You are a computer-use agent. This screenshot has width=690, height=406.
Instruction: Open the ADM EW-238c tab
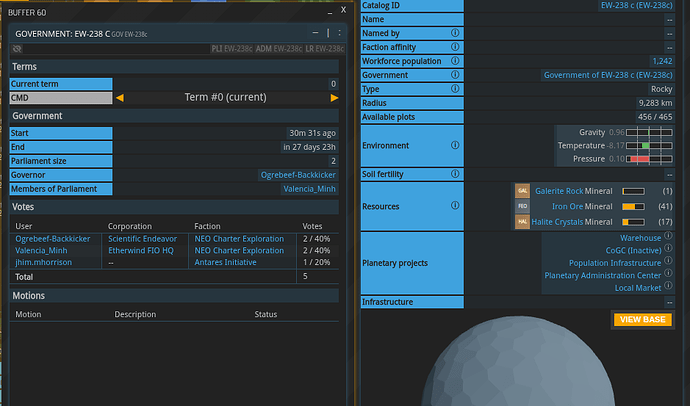[279, 49]
